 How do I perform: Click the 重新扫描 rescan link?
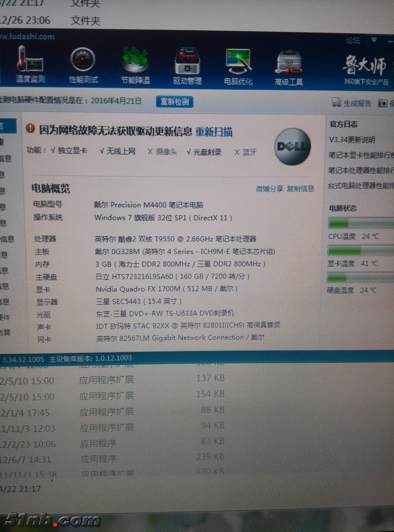pos(214,132)
